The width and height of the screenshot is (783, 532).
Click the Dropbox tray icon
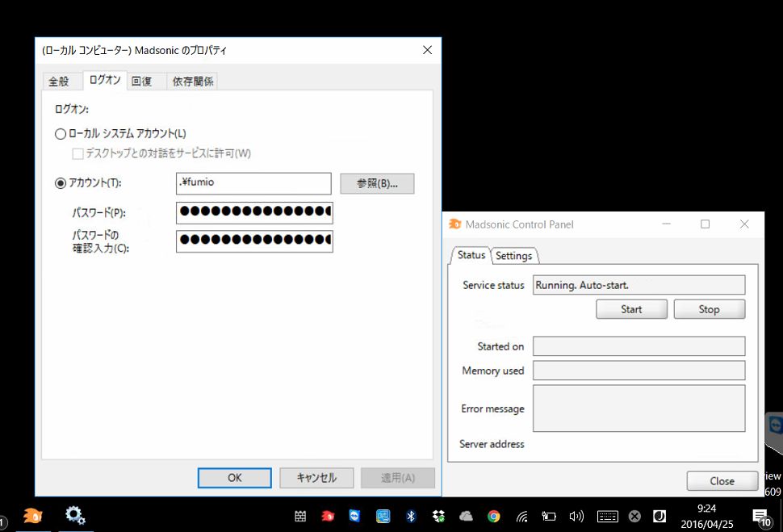[438, 517]
